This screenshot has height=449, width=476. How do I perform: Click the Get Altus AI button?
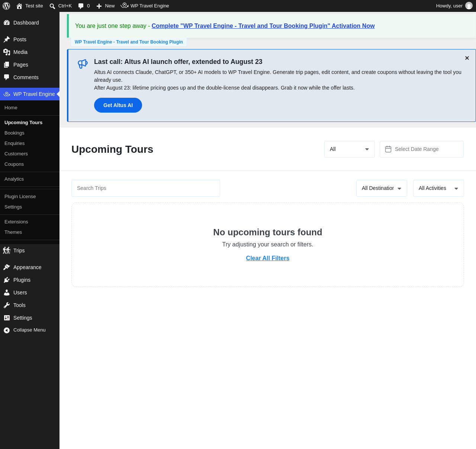pyautogui.click(x=118, y=105)
